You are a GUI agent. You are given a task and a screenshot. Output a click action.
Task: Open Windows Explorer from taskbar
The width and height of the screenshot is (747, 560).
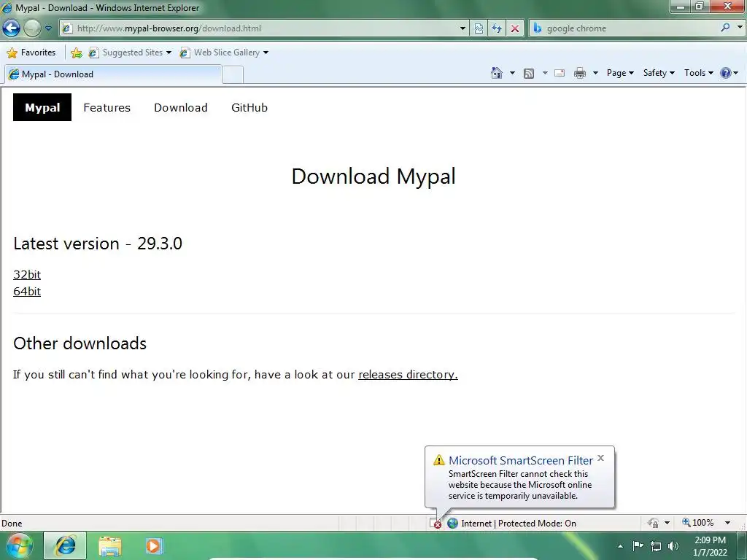[110, 546]
